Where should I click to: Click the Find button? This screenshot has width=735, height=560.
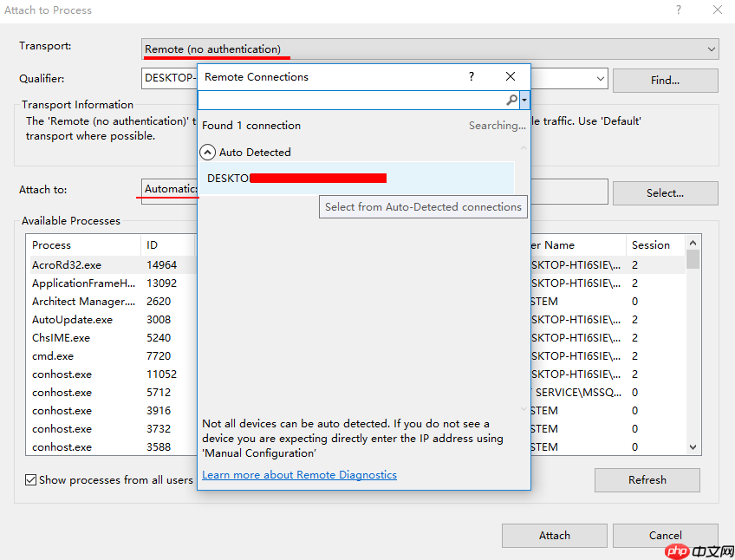click(x=664, y=80)
